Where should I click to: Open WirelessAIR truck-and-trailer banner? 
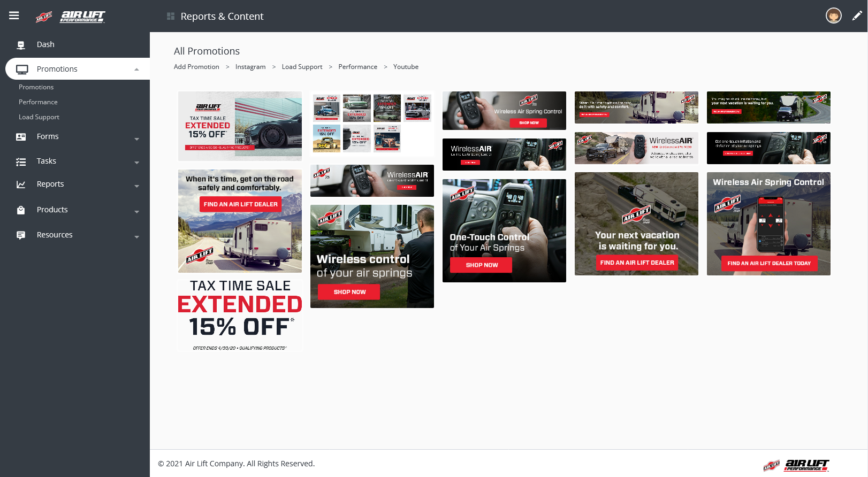[x=636, y=148]
